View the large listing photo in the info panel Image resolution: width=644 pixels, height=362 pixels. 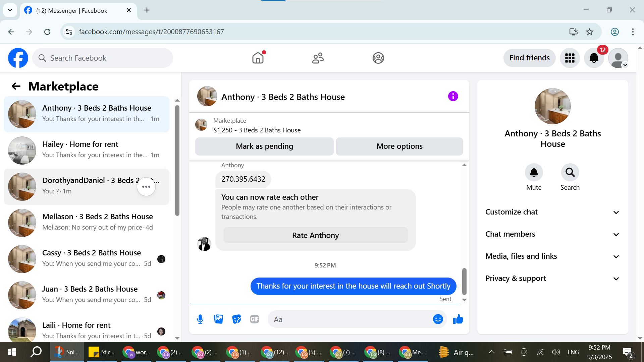tap(552, 106)
